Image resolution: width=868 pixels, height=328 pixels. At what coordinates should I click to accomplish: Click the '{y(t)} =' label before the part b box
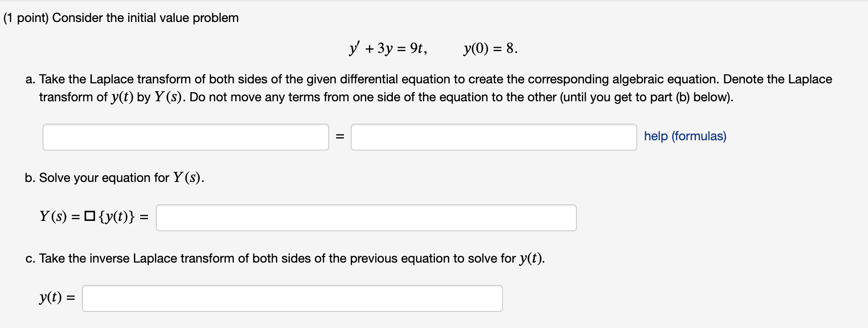tap(123, 217)
